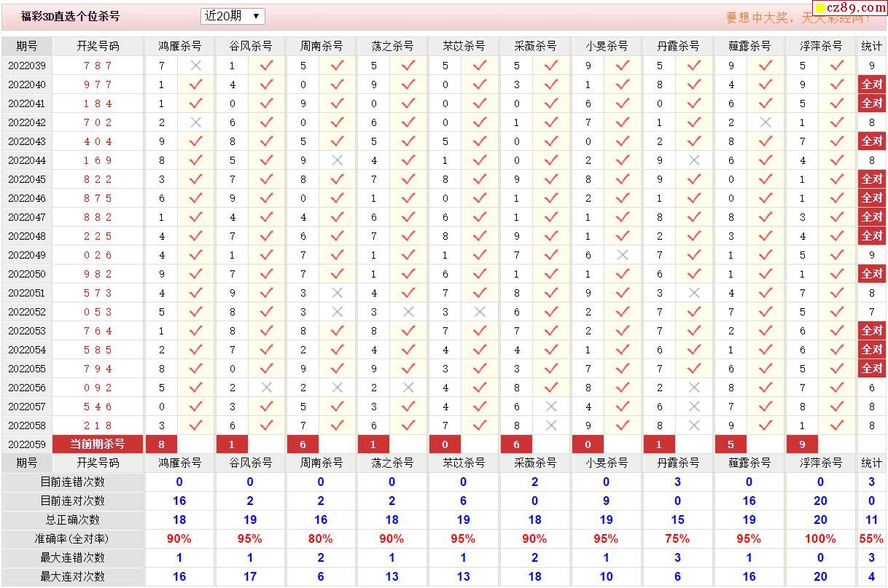Click the 浮萍杀号 top column header
The image size is (888, 588).
pos(821,46)
